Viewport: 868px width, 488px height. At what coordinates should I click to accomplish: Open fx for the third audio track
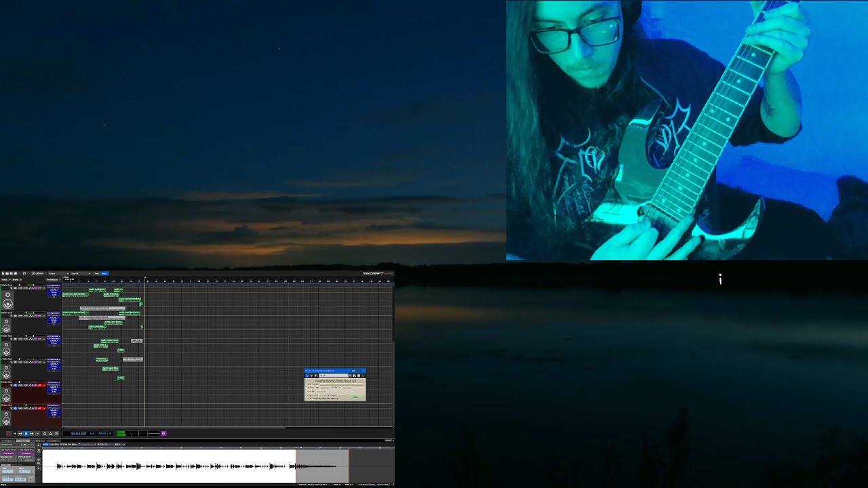(x=35, y=339)
